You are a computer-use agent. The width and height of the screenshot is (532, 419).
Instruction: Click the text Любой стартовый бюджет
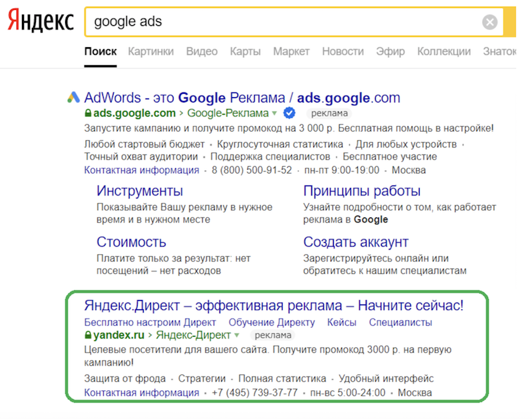pyautogui.click(x=144, y=144)
